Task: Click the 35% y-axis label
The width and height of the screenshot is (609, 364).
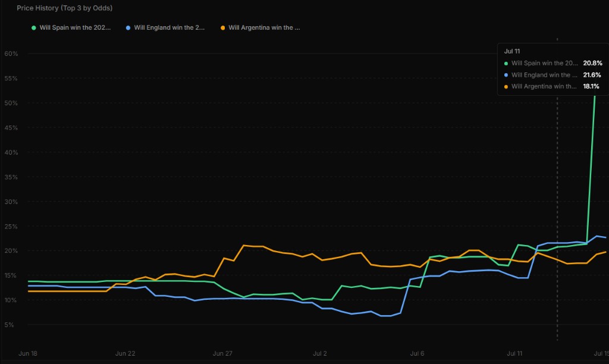Action: click(11, 177)
